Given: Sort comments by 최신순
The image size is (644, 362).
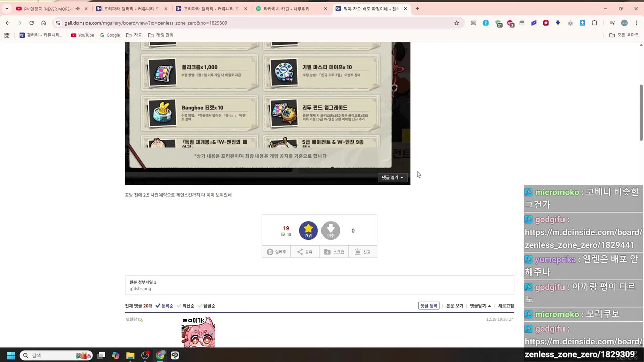Looking at the screenshot, I should pos(186,306).
